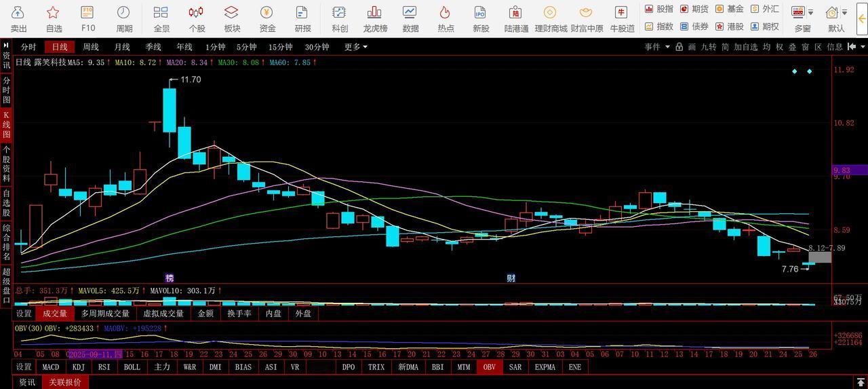Image resolution: width=868 pixels, height=389 pixels.
Task: Toggle the 画 drawing tools mode
Action: pos(692,47)
